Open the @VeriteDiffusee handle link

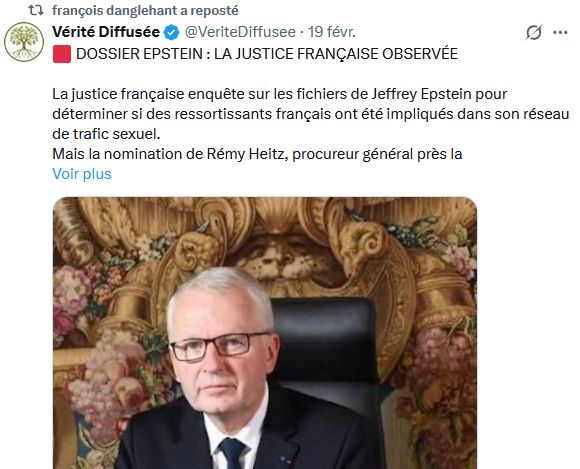coord(240,32)
